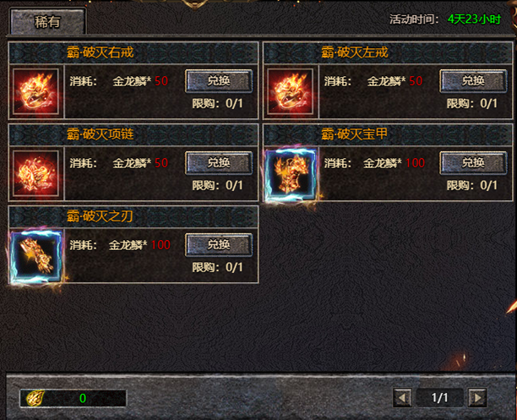Viewport: 517px width, 420px height.
Task: Go to next page arrow
Action: (x=477, y=397)
